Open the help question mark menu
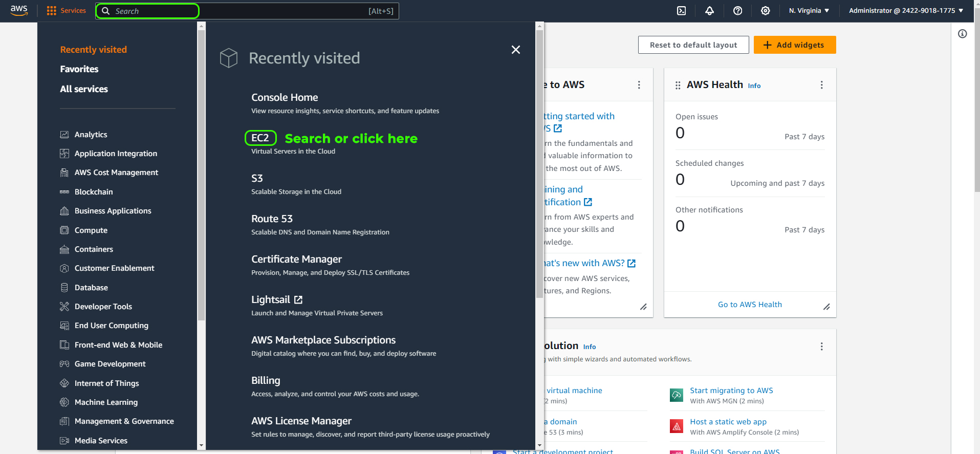The image size is (980, 454). [737, 11]
